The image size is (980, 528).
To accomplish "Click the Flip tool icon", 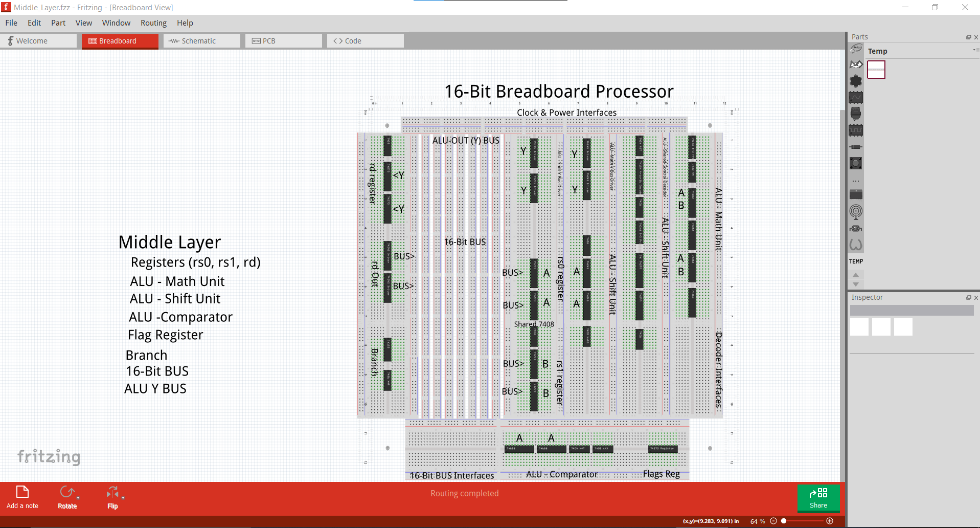I will [111, 493].
